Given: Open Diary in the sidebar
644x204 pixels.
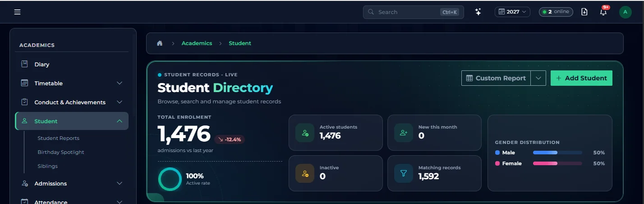Looking at the screenshot, I should 72,64.
